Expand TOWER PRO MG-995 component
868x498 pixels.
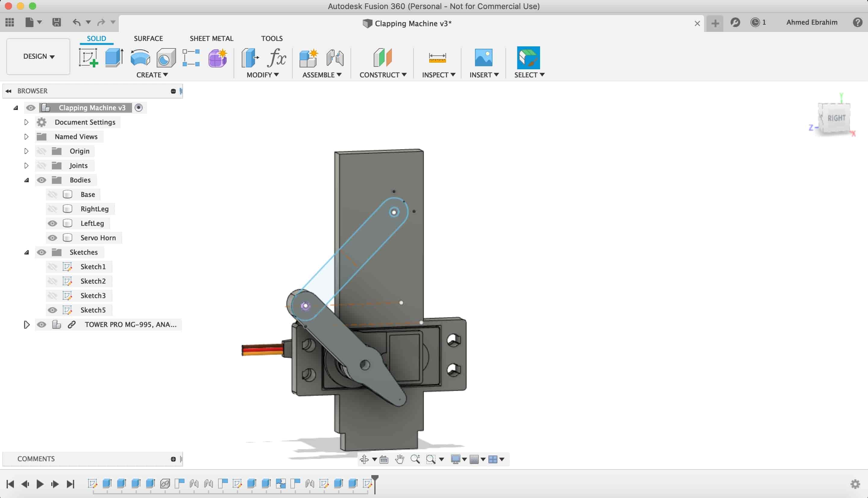click(x=26, y=325)
